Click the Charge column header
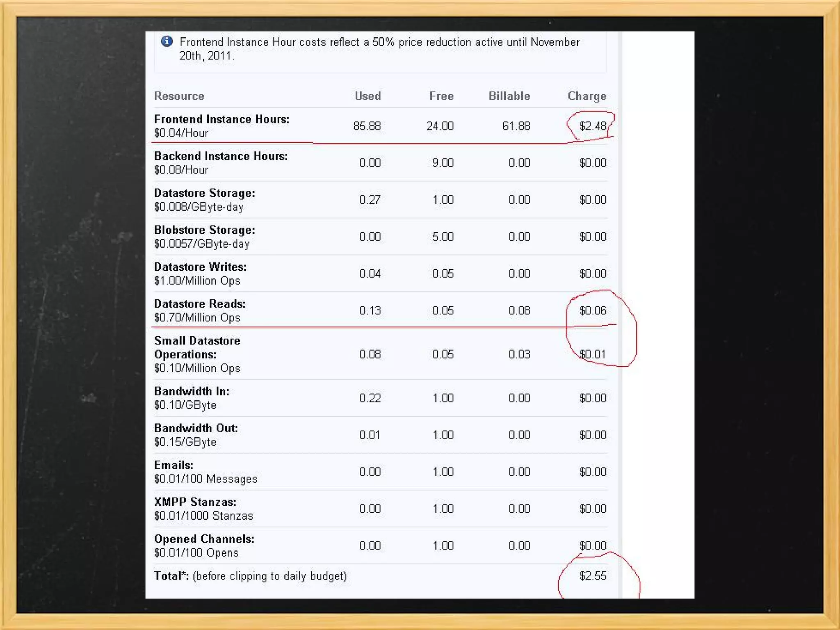The image size is (840, 630). [x=587, y=96]
